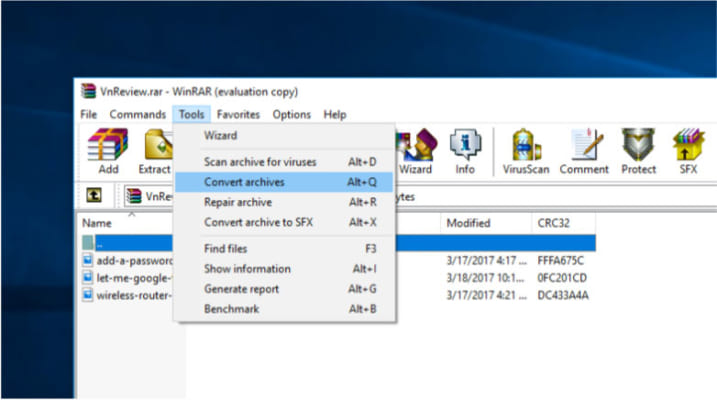Click the modified date 3/18/2017 10:1...
717x400 pixels.
(485, 278)
